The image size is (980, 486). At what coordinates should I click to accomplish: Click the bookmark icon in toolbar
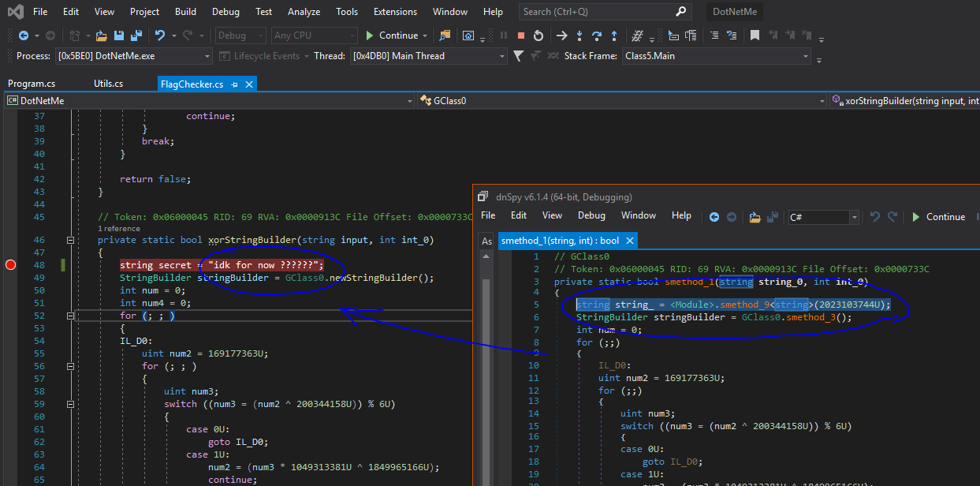pos(755,36)
